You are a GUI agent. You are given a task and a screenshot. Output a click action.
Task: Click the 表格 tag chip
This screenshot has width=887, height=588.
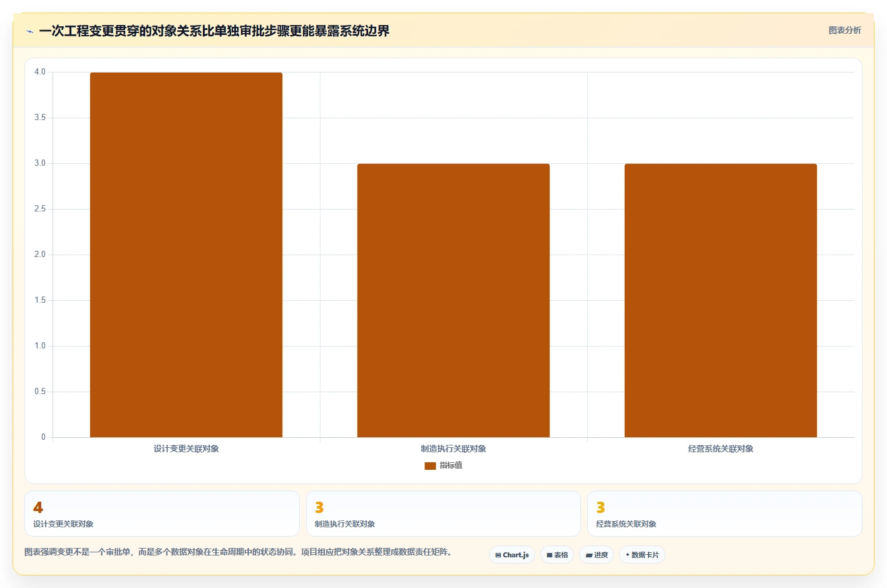557,555
